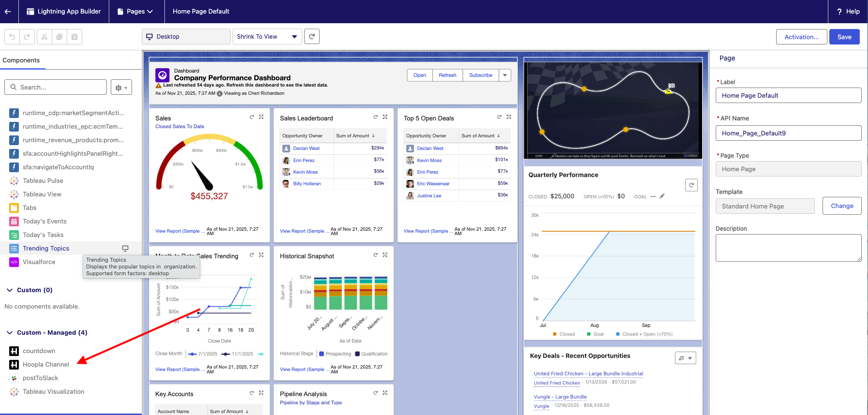Viewport: 868px width, 415px height.
Task: Click the cut scissors icon
Action: click(x=44, y=37)
